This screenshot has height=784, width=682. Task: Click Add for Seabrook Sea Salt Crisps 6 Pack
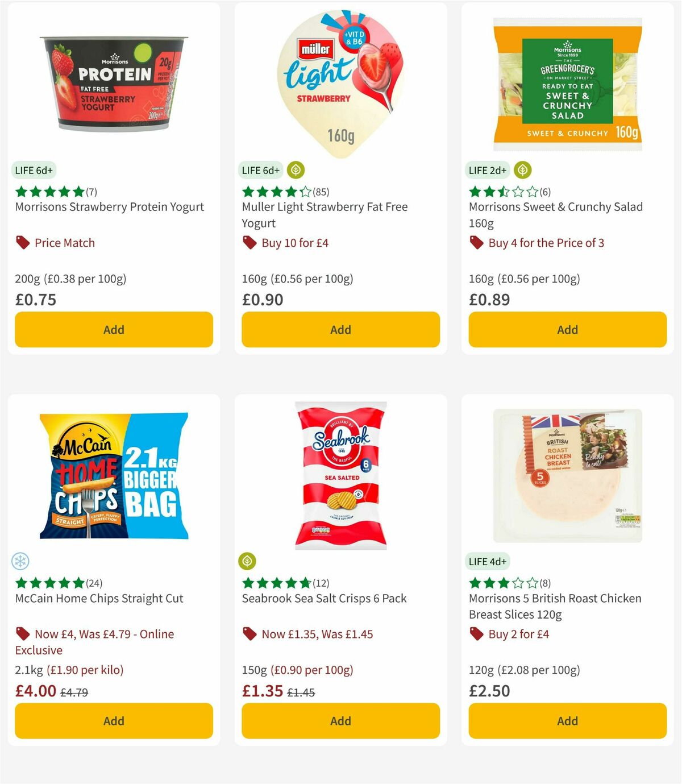point(340,720)
